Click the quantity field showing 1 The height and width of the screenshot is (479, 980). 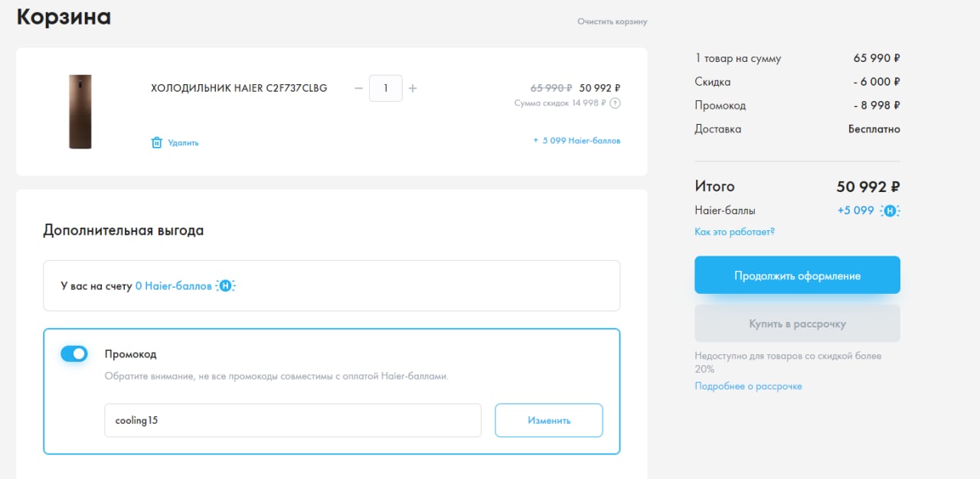(386, 88)
